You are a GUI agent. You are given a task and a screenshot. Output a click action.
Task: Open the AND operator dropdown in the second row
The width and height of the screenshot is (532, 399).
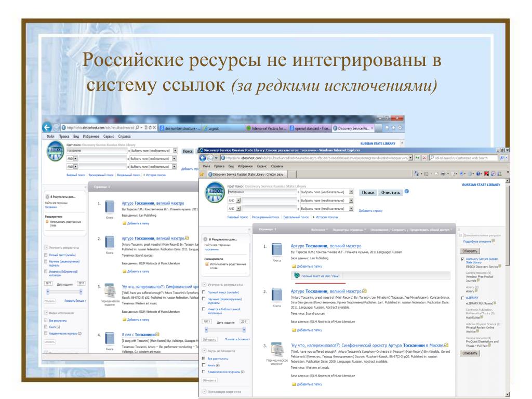point(238,201)
